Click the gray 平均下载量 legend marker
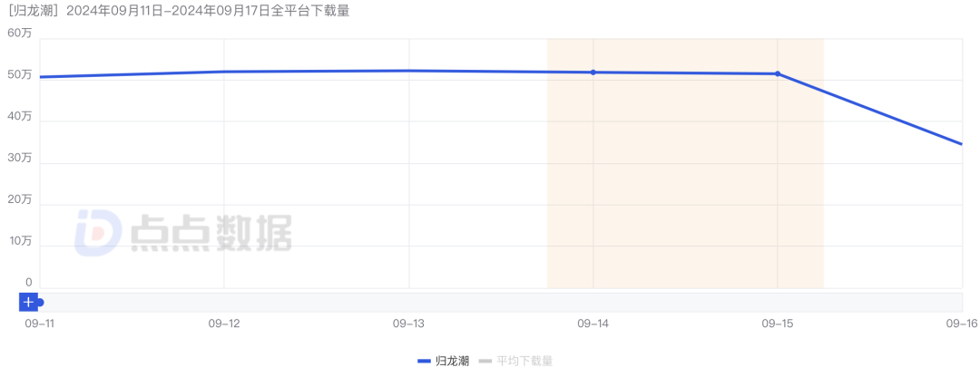Screen dimensions: 980x377 pyautogui.click(x=485, y=361)
